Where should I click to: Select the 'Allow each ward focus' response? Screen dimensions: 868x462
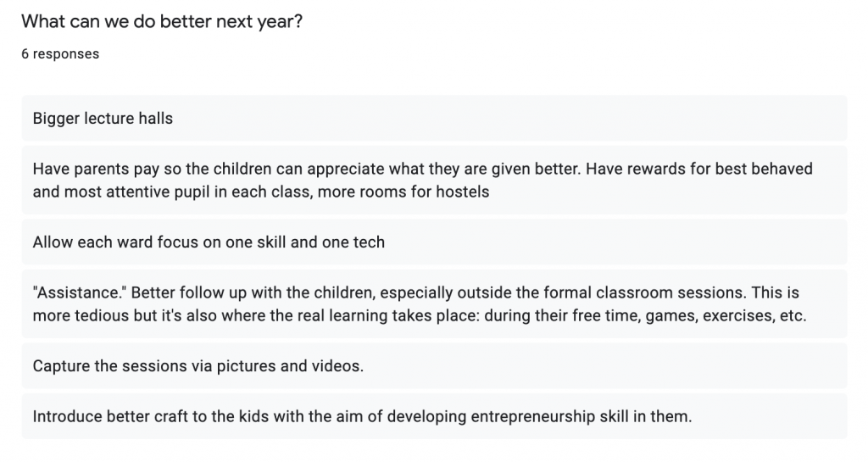pos(434,242)
